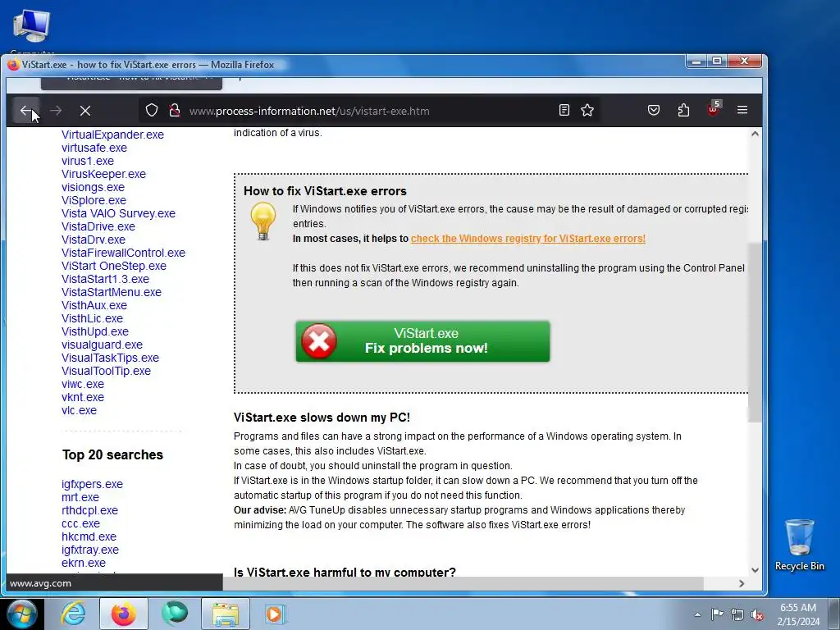
Task: Open VirtualExpander.exe link
Action: tap(112, 135)
